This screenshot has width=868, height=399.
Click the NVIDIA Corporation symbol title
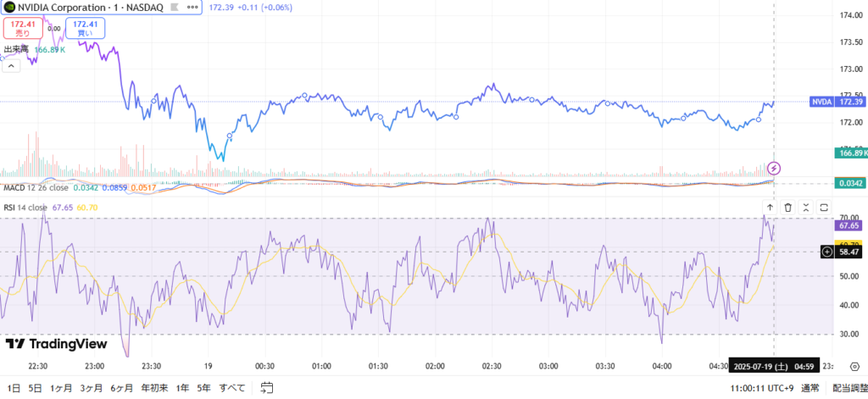pos(61,8)
